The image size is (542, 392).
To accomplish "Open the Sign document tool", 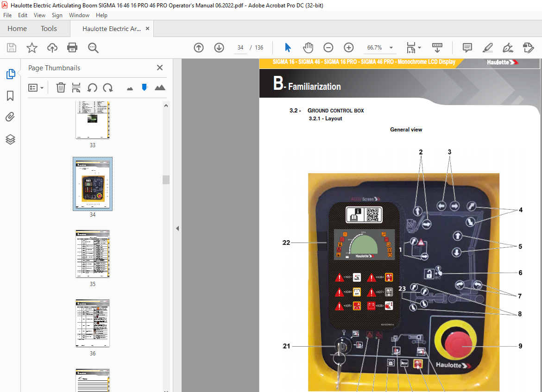I will [x=508, y=48].
